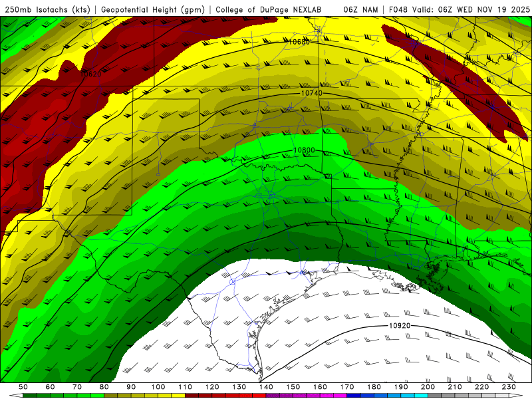Screen dimensions: 532x399
Task: Select the 10680 height contour label
Action: point(299,42)
